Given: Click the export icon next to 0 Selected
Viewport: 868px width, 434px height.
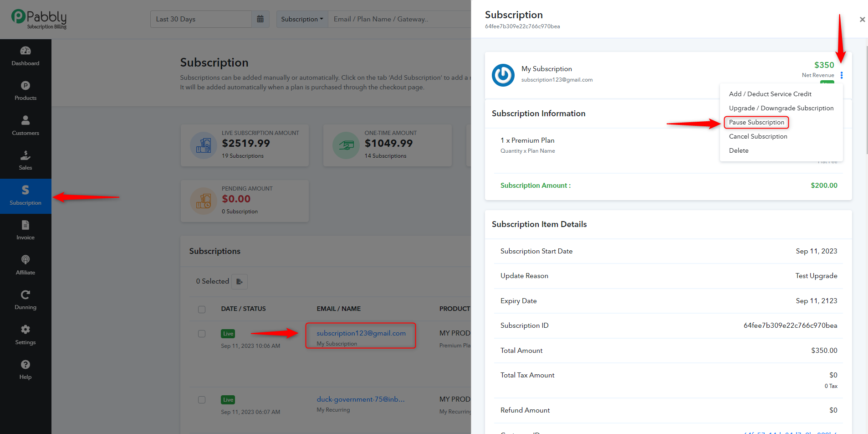Looking at the screenshot, I should point(240,282).
